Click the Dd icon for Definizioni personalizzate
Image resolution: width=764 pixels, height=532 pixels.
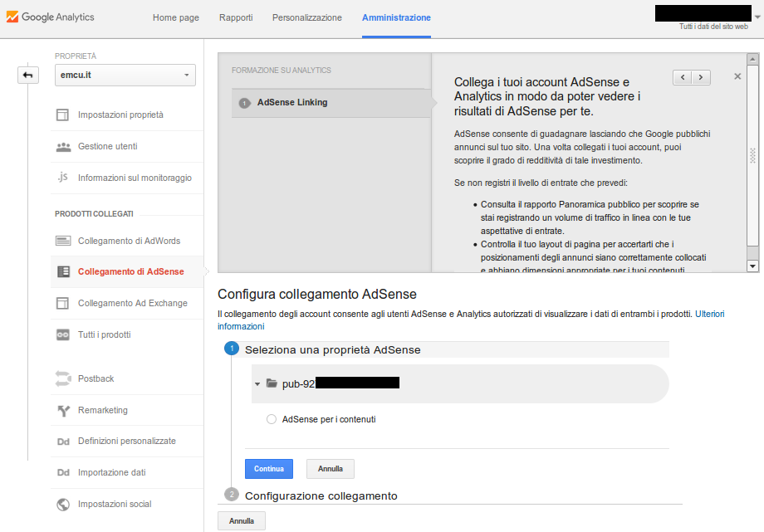[63, 442]
